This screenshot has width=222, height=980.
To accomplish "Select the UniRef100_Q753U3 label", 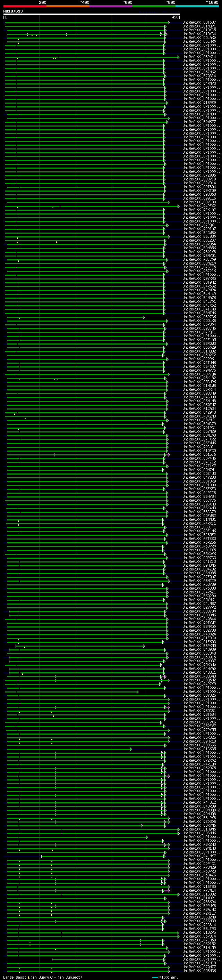I will pos(199,588).
